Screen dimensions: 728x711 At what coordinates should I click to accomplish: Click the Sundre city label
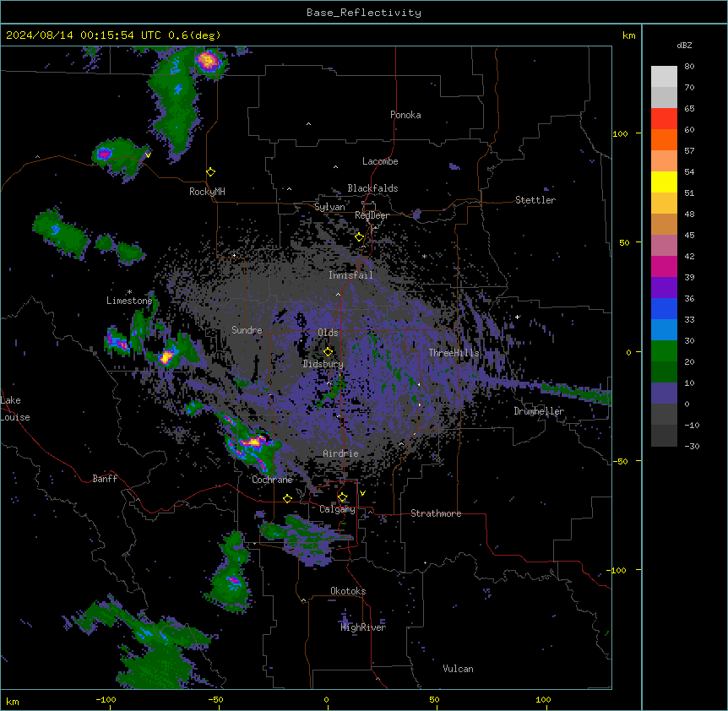(x=247, y=330)
